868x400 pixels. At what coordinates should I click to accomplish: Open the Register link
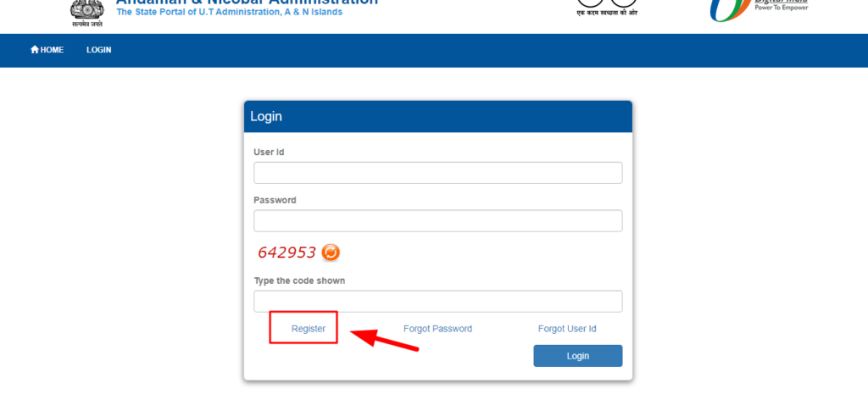pos(309,329)
